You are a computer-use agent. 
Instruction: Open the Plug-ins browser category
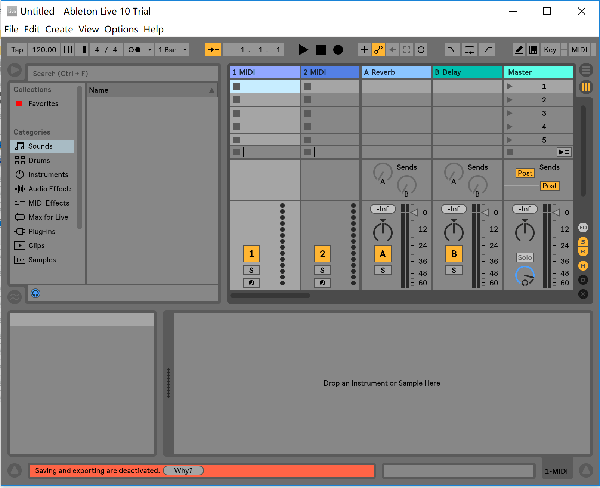(x=42, y=231)
